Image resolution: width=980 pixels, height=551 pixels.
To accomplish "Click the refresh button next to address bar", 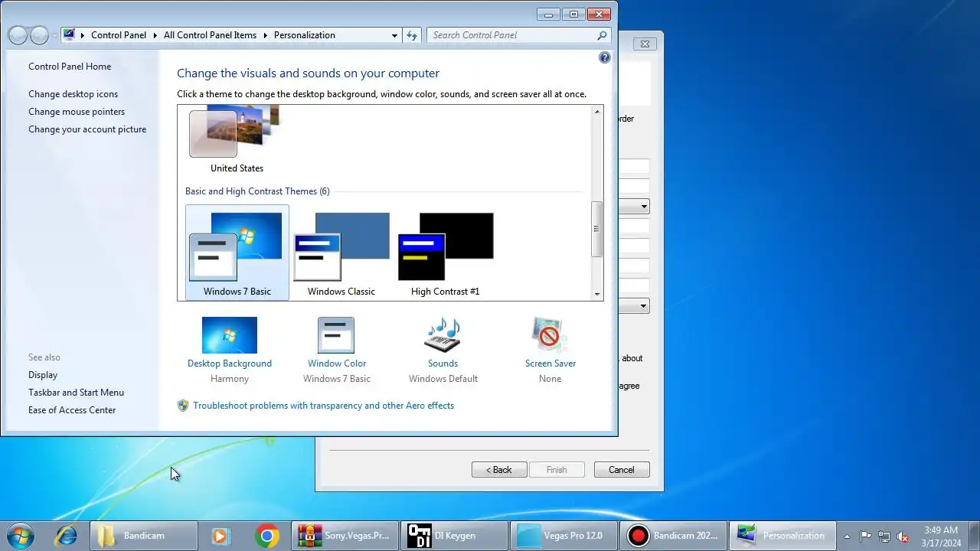I will click(x=412, y=35).
